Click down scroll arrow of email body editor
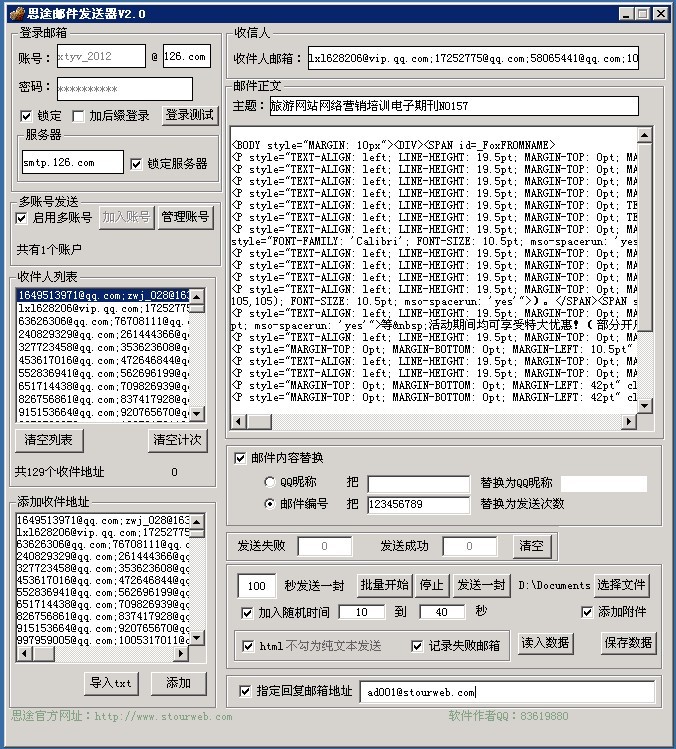Screen dimensions: 676x749 coord(646,406)
